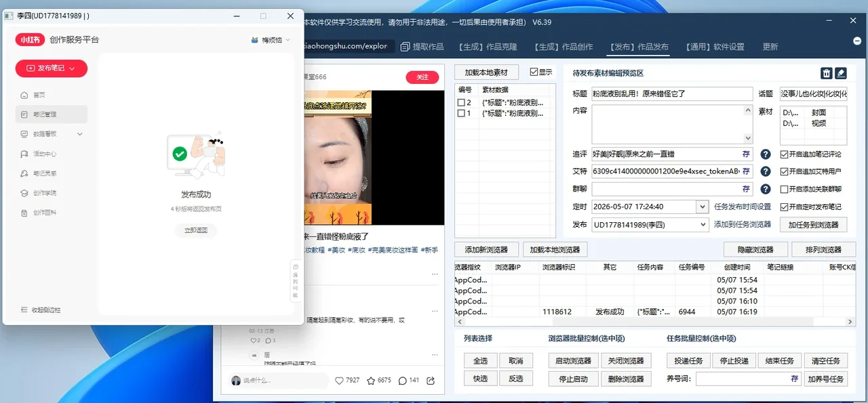Screen dimensions: 868x403
Task: Click the 投递任务 button
Action: 689,360
